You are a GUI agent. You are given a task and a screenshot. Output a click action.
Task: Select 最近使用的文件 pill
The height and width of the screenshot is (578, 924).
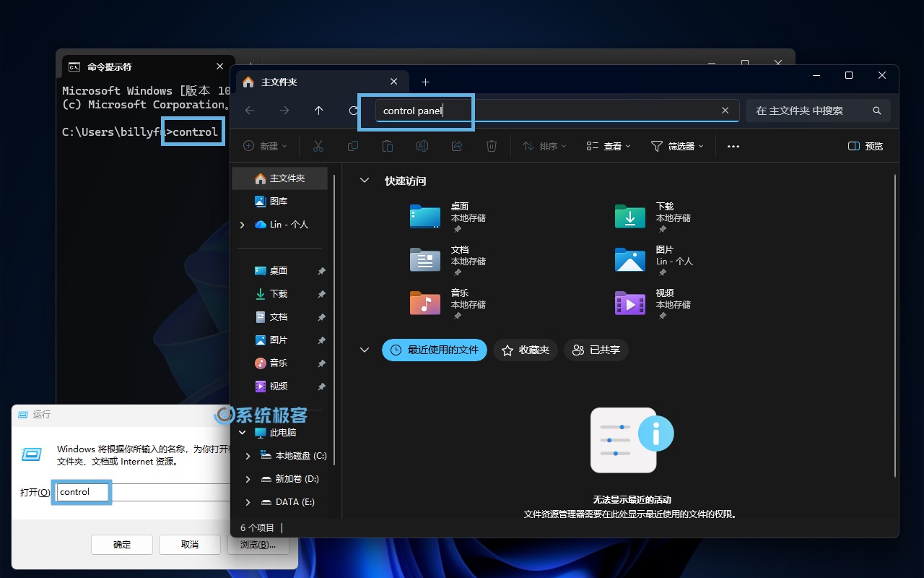click(434, 350)
